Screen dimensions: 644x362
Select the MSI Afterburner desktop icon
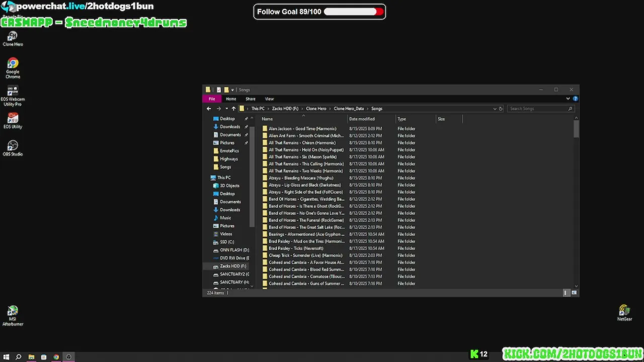point(13,316)
